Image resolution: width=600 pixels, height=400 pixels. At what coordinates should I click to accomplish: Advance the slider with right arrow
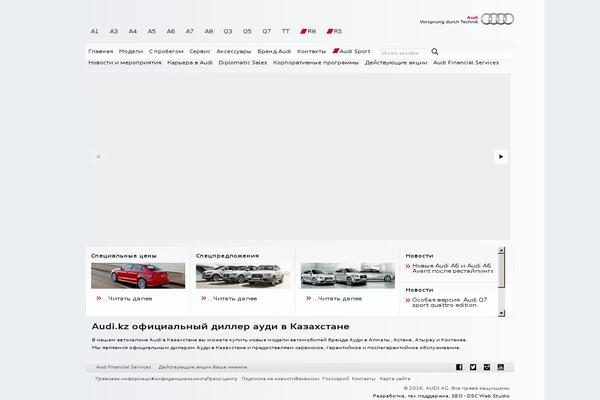501,156
